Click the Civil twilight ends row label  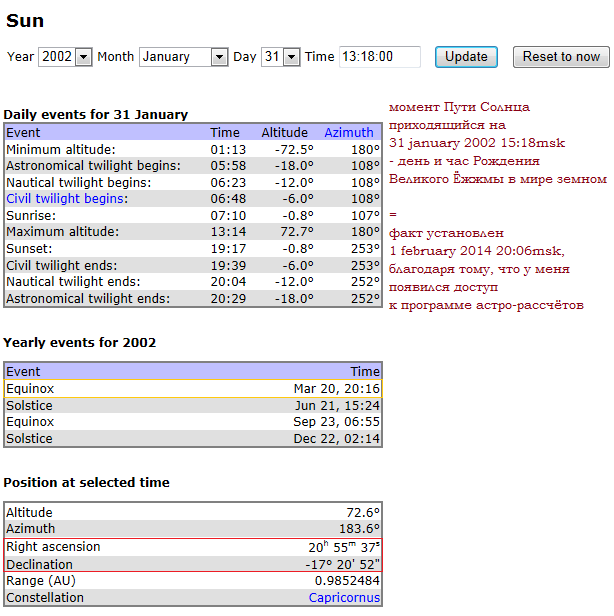62,266
